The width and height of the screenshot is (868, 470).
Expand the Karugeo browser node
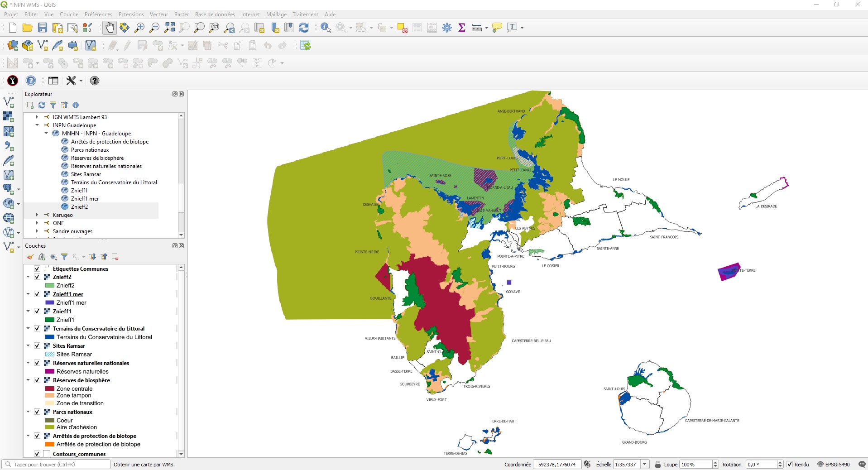pyautogui.click(x=37, y=215)
